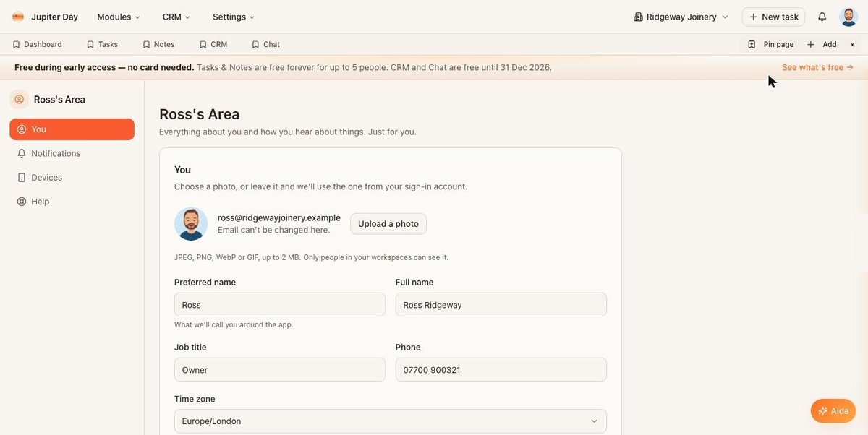Click the Chat bookmark icon

coord(255,44)
